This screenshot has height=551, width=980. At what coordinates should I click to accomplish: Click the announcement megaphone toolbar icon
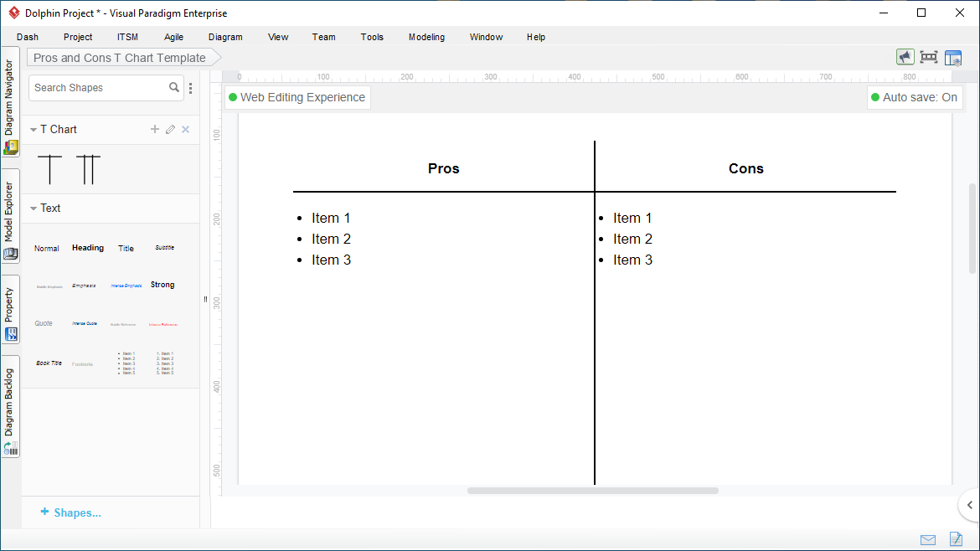(905, 58)
